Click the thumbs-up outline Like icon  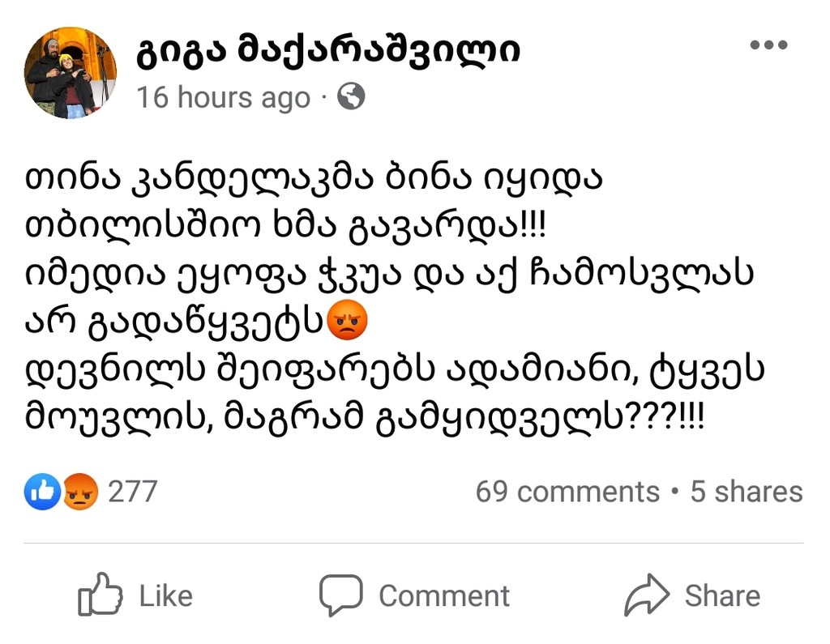click(101, 596)
